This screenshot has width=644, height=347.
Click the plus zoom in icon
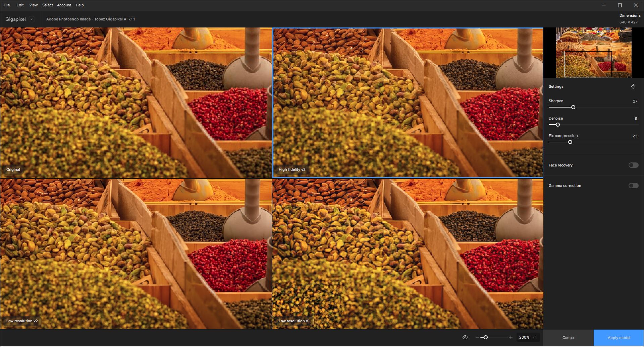pyautogui.click(x=511, y=337)
